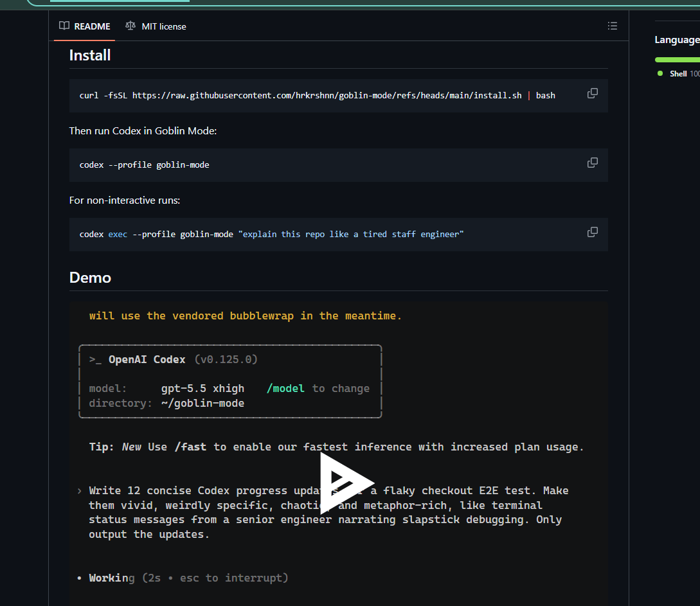
Task: Copy the codex --profile goblin-mode command
Action: point(593,163)
